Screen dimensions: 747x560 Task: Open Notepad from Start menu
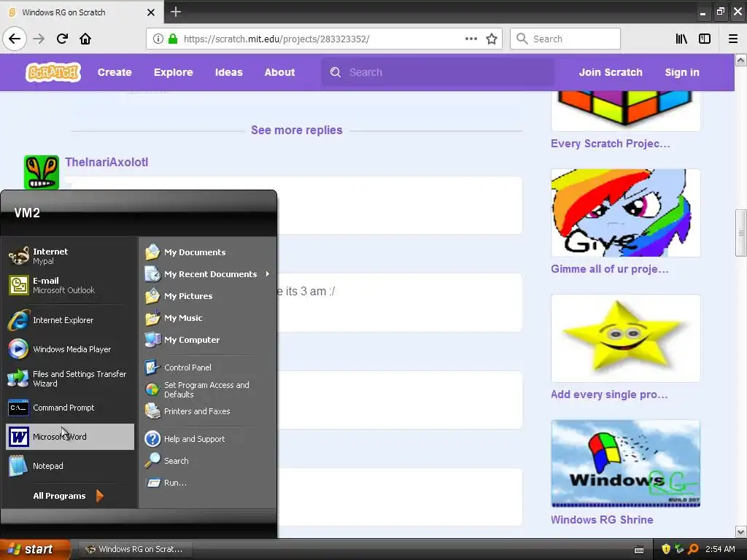click(69, 466)
